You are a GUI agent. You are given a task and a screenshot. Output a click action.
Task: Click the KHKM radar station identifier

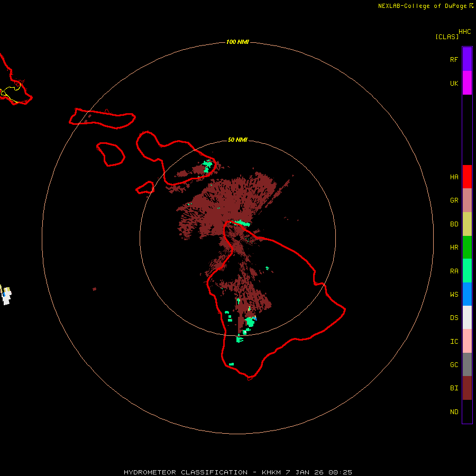(272, 472)
